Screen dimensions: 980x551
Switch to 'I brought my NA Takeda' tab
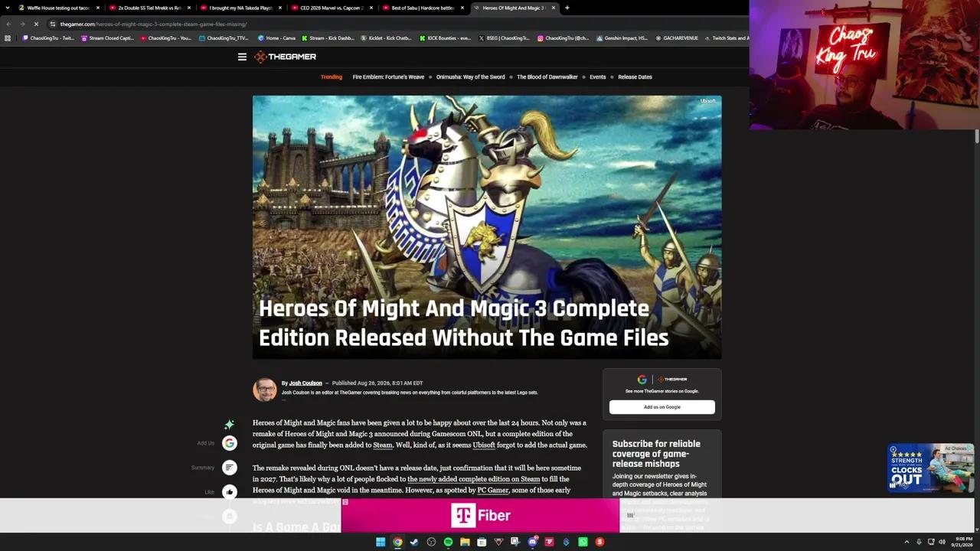tap(240, 8)
